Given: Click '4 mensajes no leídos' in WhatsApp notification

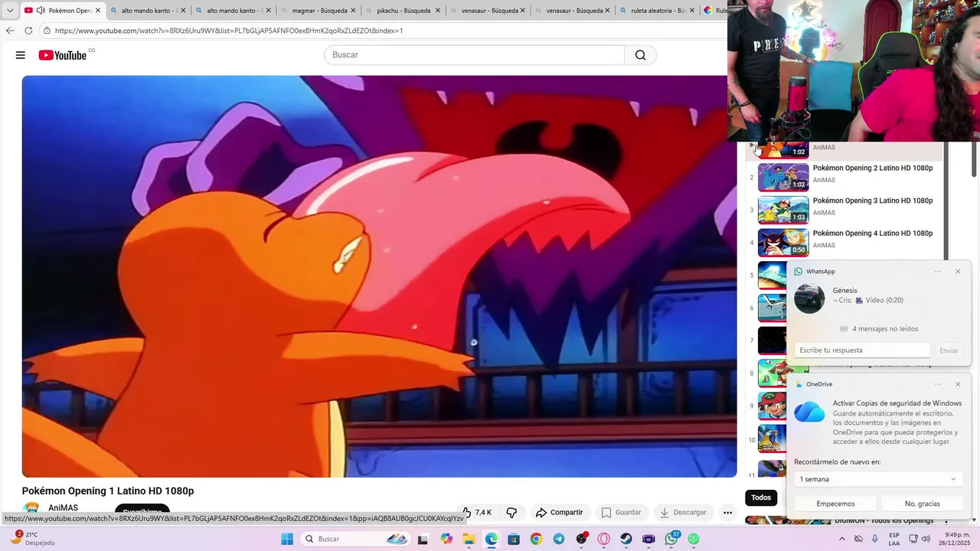Looking at the screenshot, I should pyautogui.click(x=885, y=328).
